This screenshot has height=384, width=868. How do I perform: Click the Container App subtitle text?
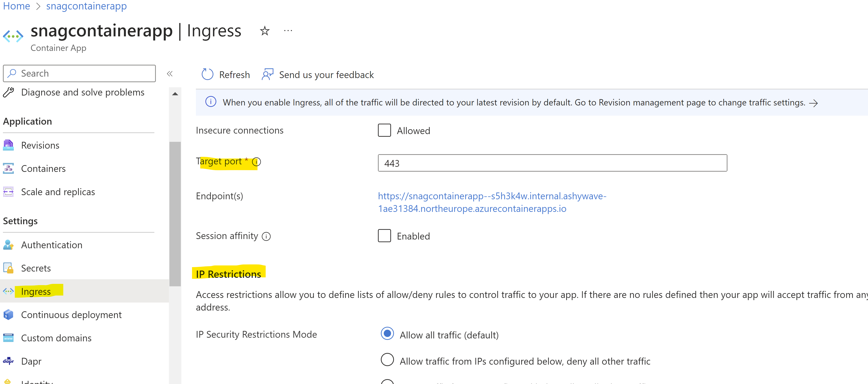pos(58,48)
